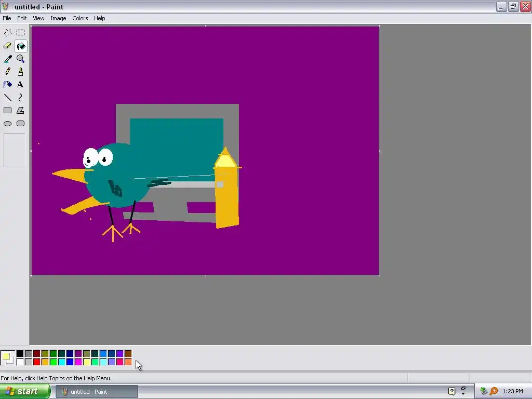Select the purple swatch in top row

point(78,354)
